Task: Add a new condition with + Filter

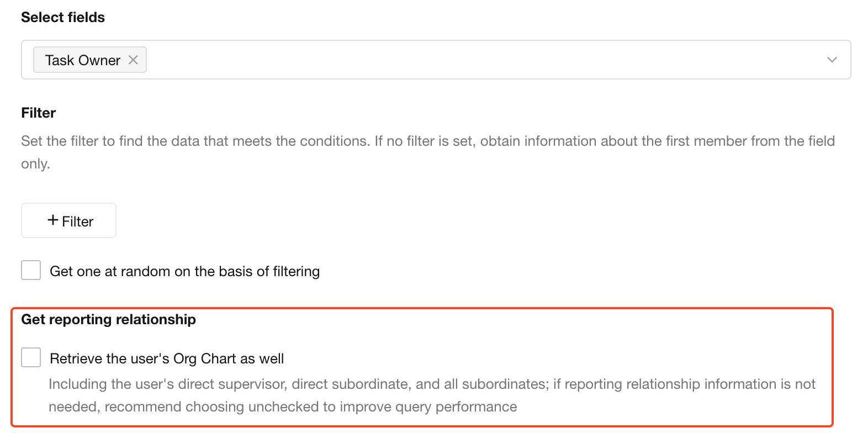Action: (68, 220)
